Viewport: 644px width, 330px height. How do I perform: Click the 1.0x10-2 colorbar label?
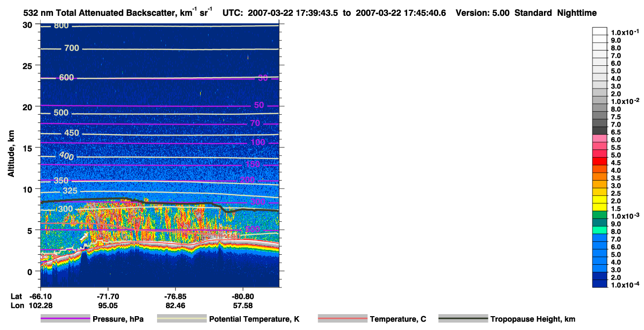(624, 101)
